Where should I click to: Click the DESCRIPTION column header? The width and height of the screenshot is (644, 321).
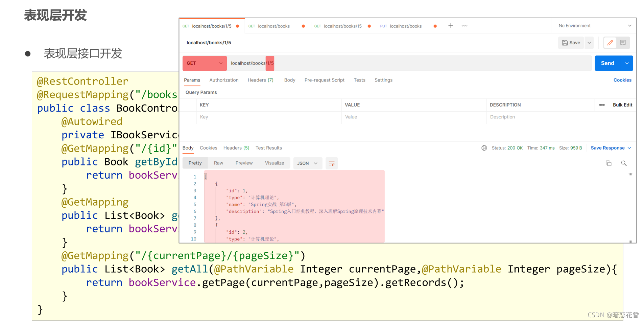(x=505, y=105)
